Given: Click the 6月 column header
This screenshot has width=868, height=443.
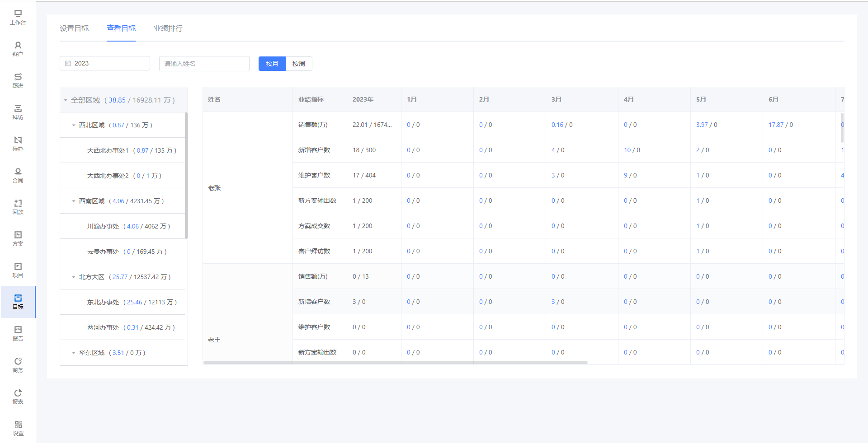Looking at the screenshot, I should pyautogui.click(x=799, y=99).
